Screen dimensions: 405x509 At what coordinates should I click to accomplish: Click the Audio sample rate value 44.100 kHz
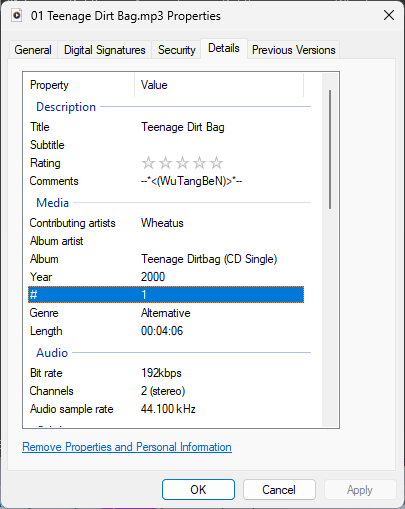coord(168,409)
